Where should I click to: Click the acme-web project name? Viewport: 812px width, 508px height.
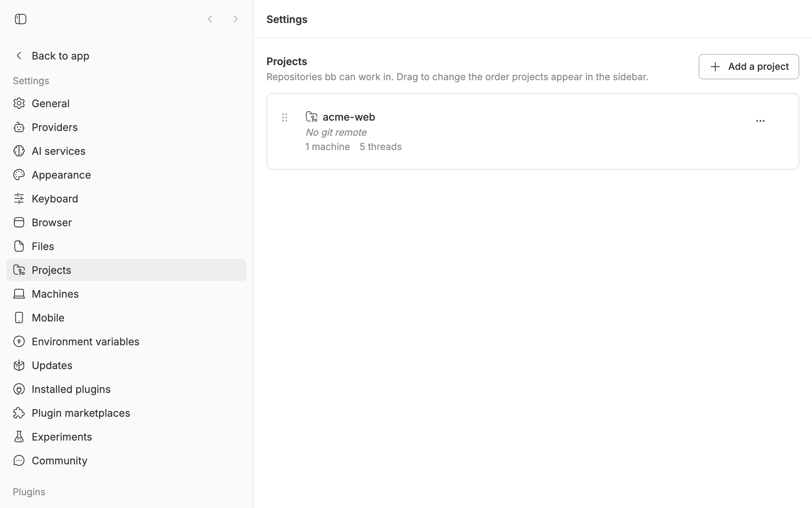click(x=349, y=117)
